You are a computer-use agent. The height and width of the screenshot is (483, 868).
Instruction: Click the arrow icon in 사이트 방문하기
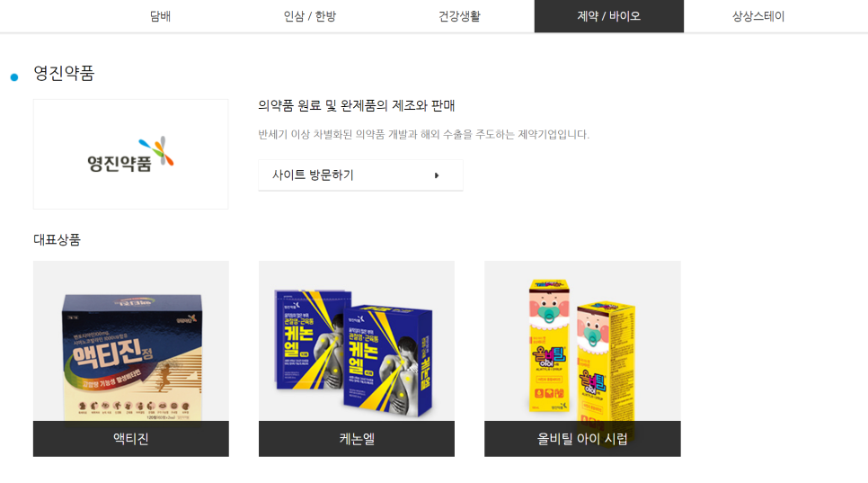(x=437, y=175)
